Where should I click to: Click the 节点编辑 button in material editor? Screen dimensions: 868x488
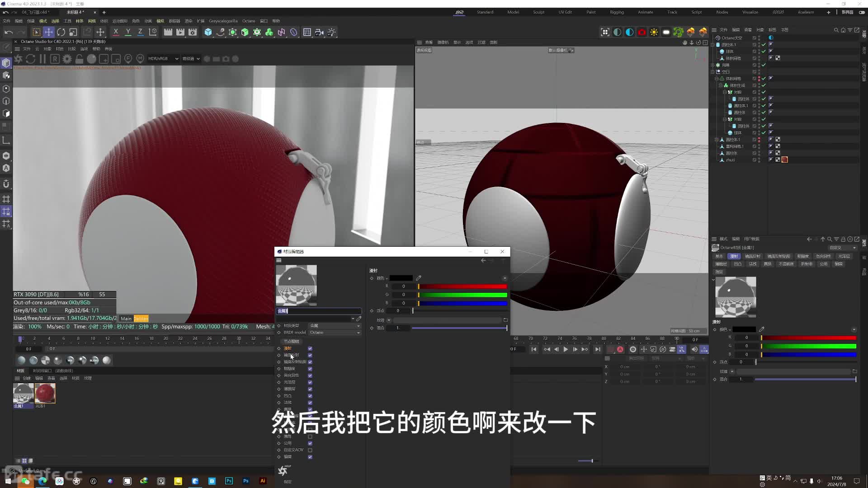[x=292, y=341]
